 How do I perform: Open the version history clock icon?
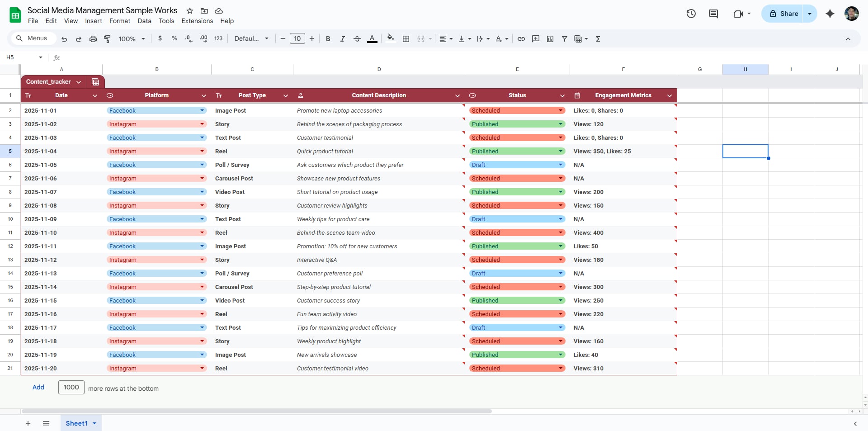[x=691, y=14]
